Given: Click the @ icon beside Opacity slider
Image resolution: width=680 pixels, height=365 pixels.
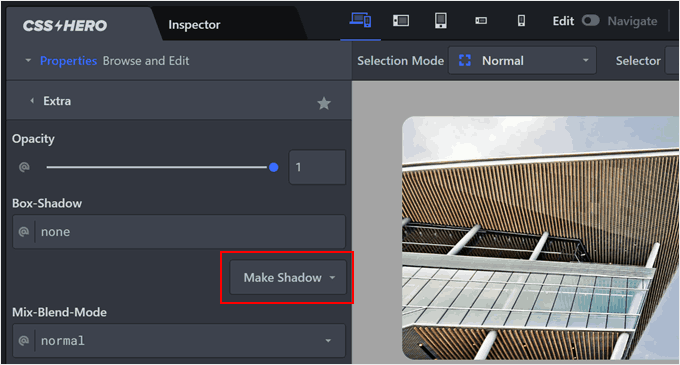Looking at the screenshot, I should coord(24,167).
